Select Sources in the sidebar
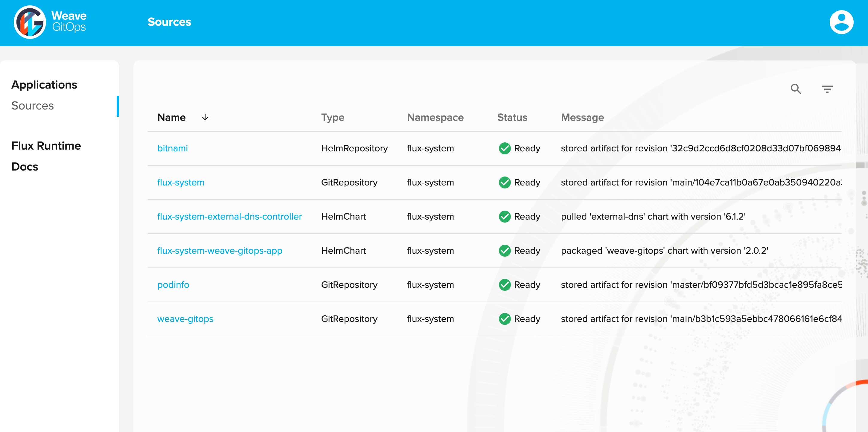This screenshot has width=868, height=432. pyautogui.click(x=32, y=106)
